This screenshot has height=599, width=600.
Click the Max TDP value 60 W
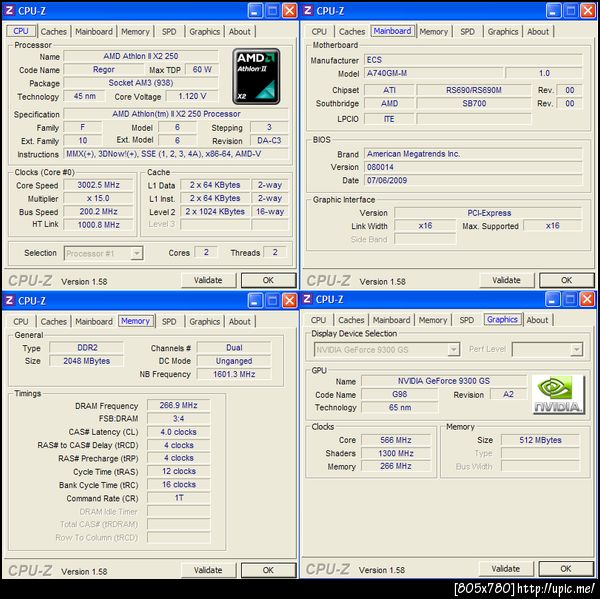tap(202, 69)
